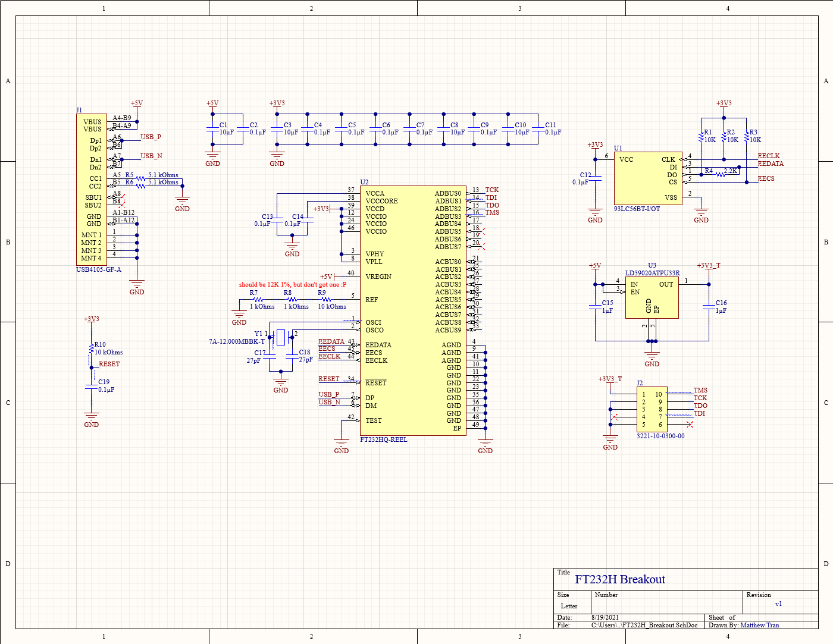Click the R10 10 kOhms resistor
Screen dimensions: 833x644
(x=92, y=351)
